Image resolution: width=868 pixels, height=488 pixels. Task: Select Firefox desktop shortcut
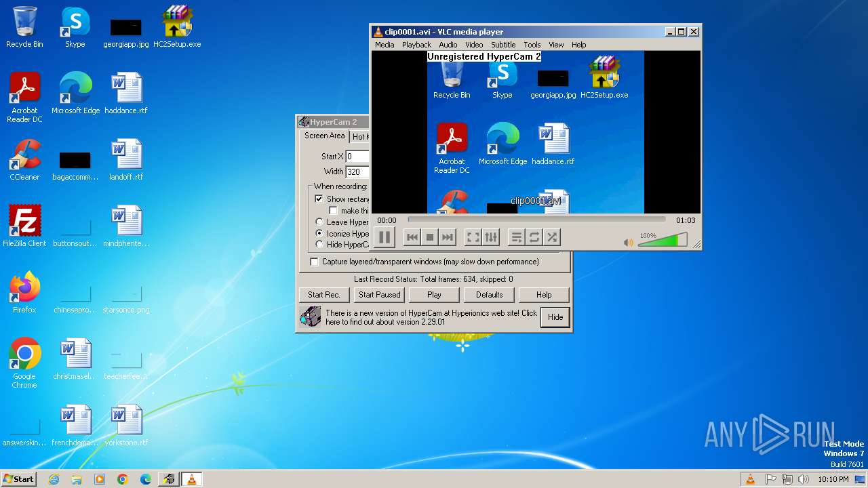24,293
